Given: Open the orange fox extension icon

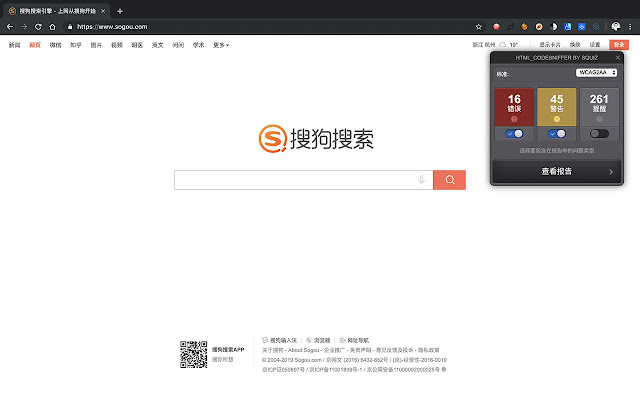Looking at the screenshot, I should click(524, 27).
